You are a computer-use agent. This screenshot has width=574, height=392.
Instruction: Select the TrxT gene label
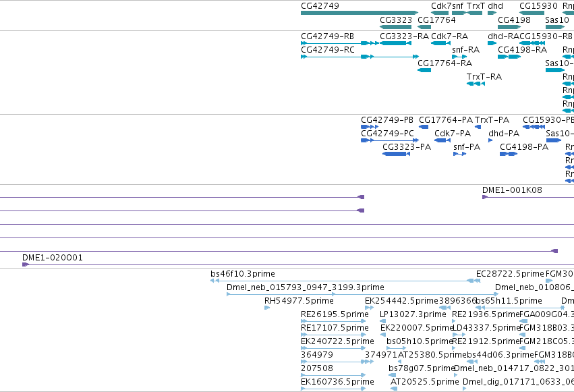click(476, 6)
